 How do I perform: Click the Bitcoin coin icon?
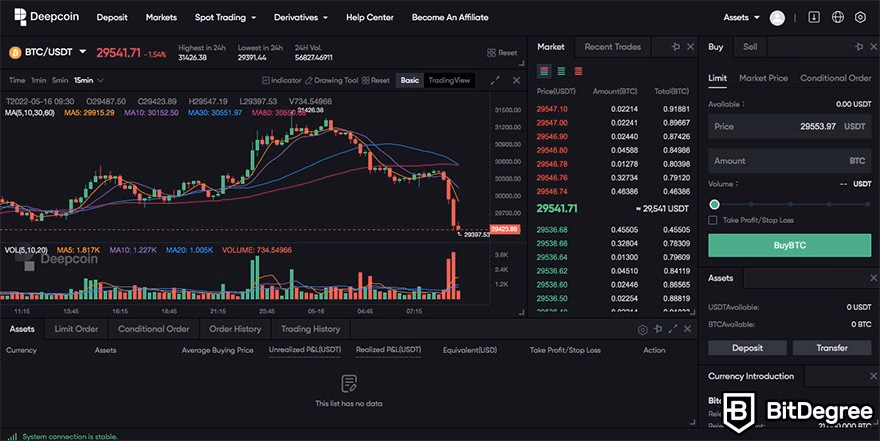[x=15, y=53]
